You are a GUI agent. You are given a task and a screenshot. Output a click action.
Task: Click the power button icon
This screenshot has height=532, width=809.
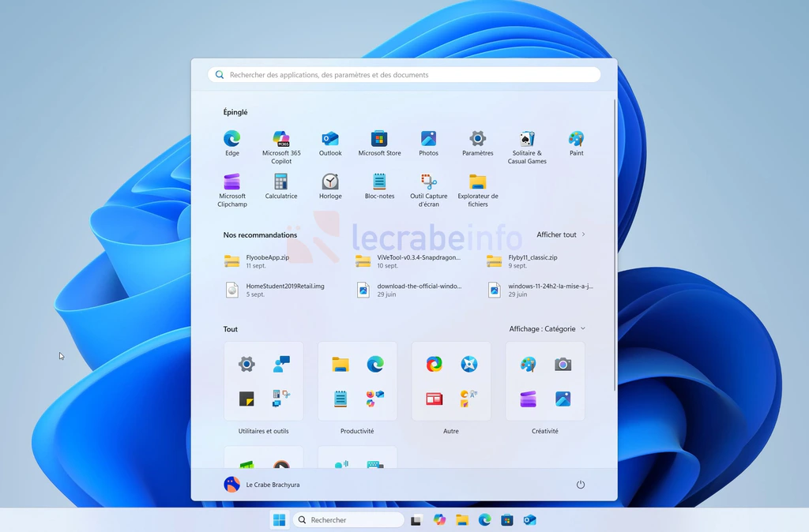[581, 485]
